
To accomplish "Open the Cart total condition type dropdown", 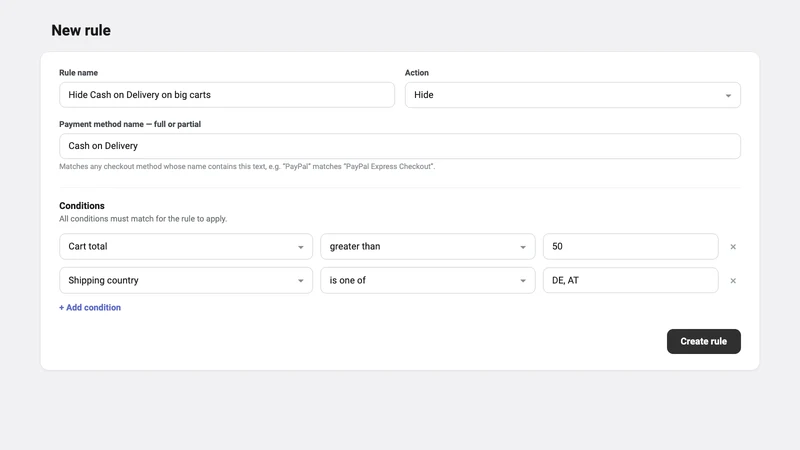I will coord(186,246).
